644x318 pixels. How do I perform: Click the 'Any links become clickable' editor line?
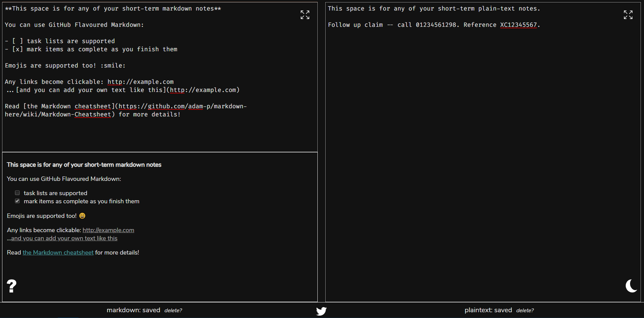coord(89,82)
